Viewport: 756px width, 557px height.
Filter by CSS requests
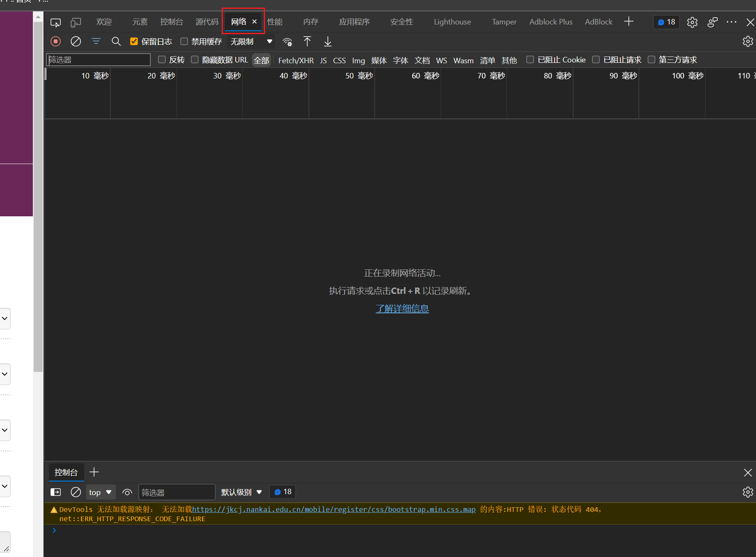(x=339, y=60)
